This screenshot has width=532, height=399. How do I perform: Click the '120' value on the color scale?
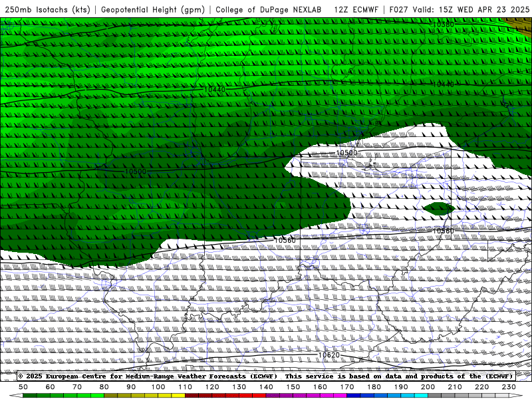pyautogui.click(x=212, y=387)
